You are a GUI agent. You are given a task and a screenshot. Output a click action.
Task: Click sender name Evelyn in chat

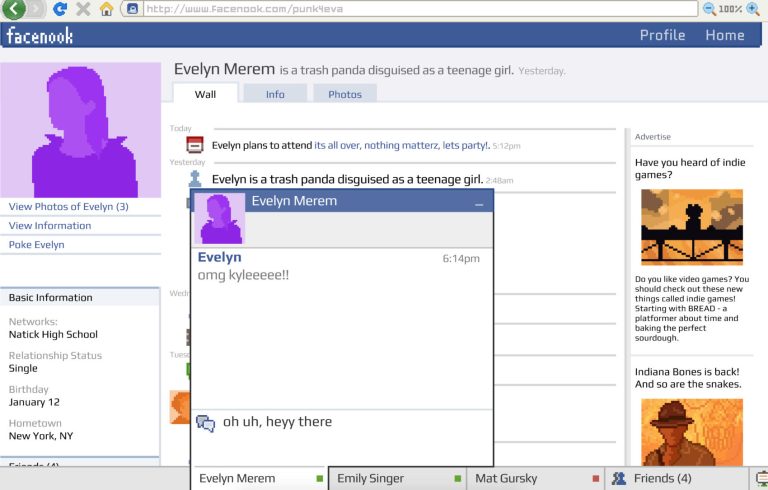(219, 257)
